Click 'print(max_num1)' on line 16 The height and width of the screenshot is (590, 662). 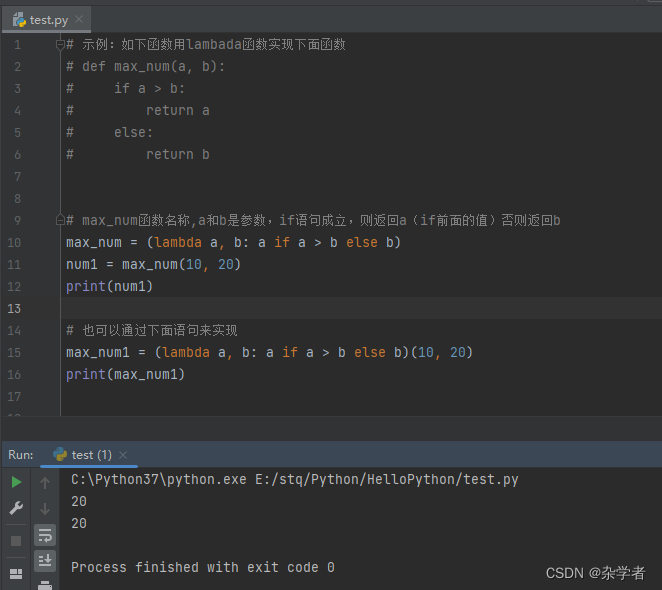[125, 374]
